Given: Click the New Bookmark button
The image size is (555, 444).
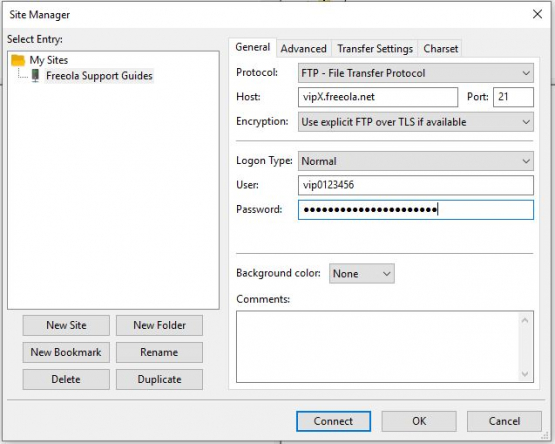Looking at the screenshot, I should [x=66, y=352].
